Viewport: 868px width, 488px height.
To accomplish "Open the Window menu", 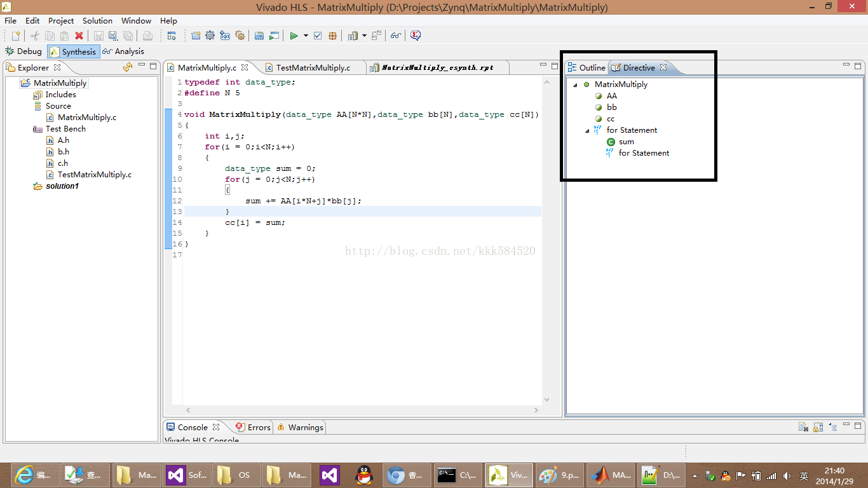I will tap(137, 20).
